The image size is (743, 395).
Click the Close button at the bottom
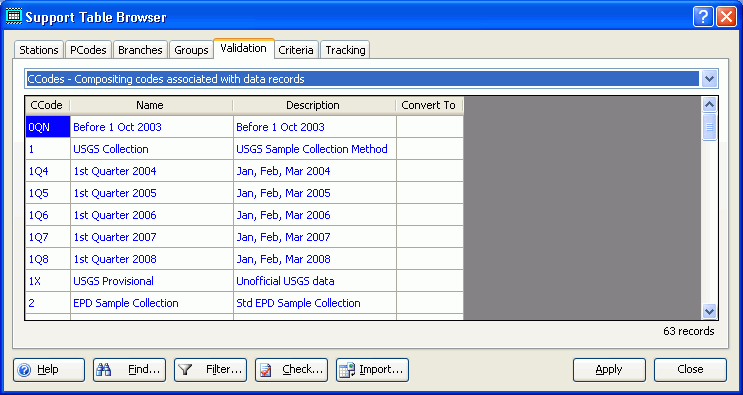click(690, 370)
